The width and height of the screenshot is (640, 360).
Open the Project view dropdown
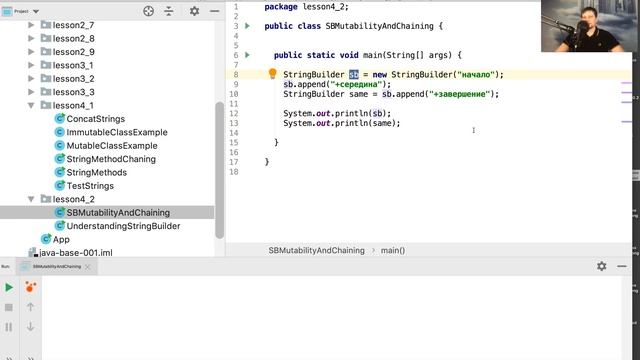[x=36, y=11]
